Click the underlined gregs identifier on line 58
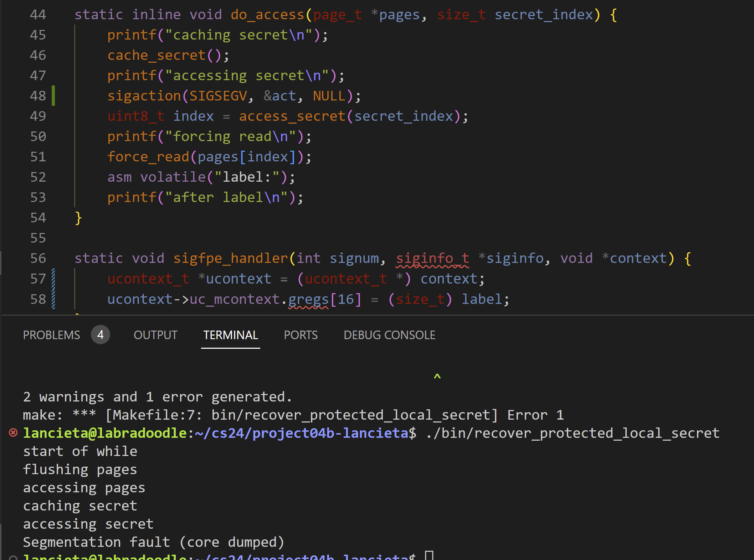The height and width of the screenshot is (560, 754). coord(308,299)
